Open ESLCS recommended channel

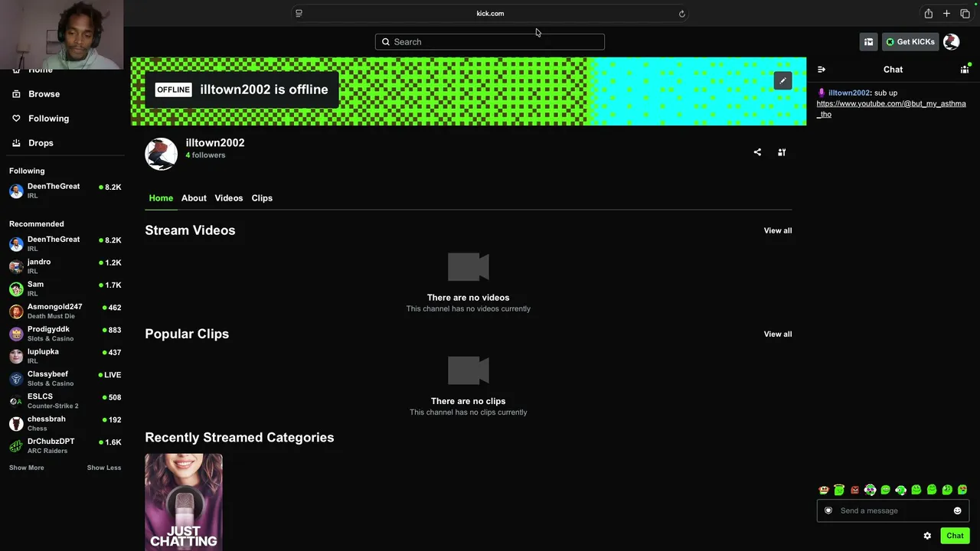[65, 401]
